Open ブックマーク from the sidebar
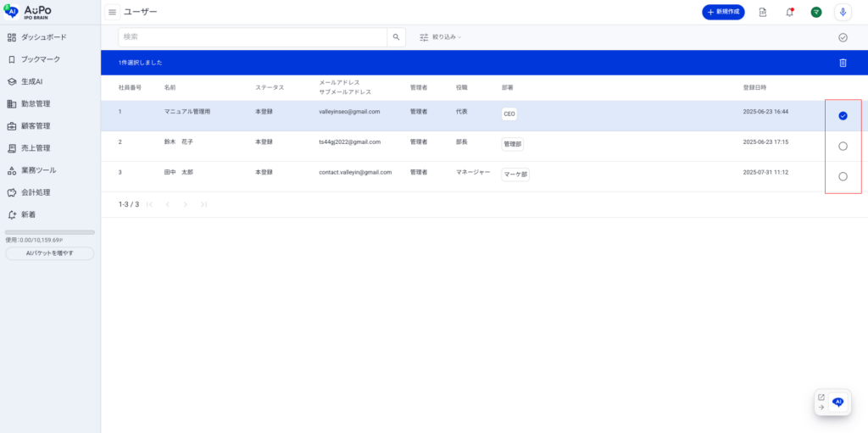This screenshot has width=868, height=433. click(x=40, y=59)
